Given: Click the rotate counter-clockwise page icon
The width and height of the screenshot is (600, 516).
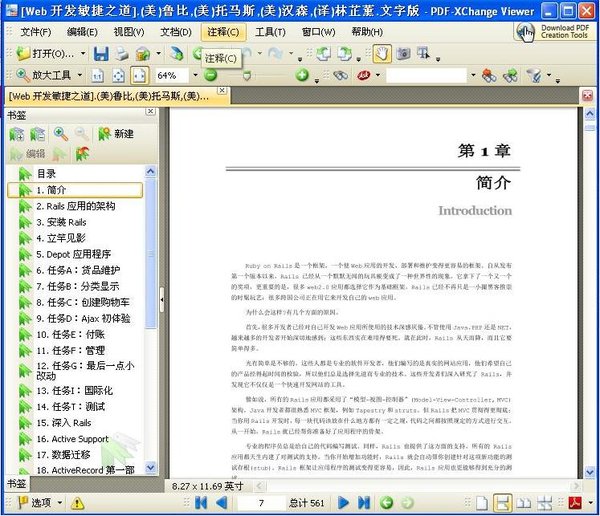Looking at the screenshot, I should click(323, 54).
